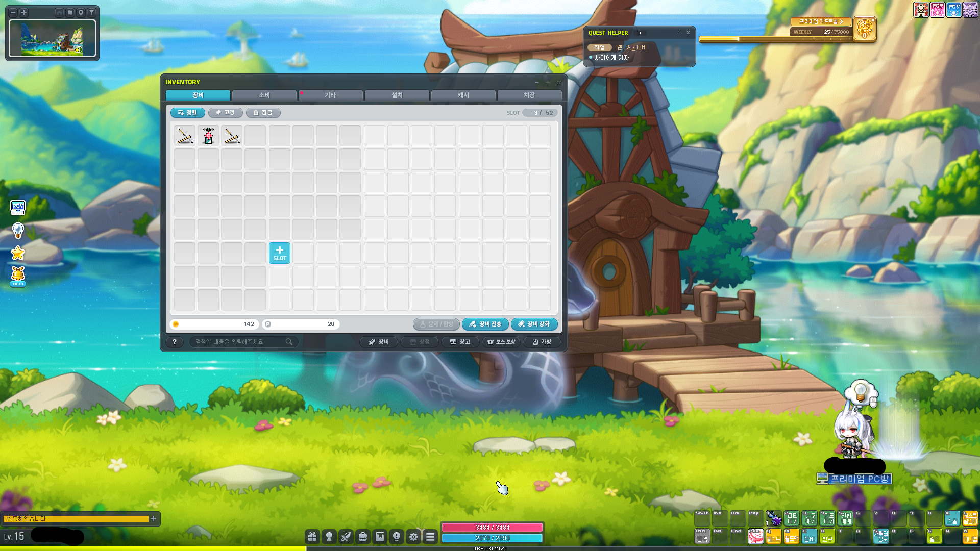980x551 pixels.
Task: Toggle the 잠금 lock button
Action: tap(263, 113)
